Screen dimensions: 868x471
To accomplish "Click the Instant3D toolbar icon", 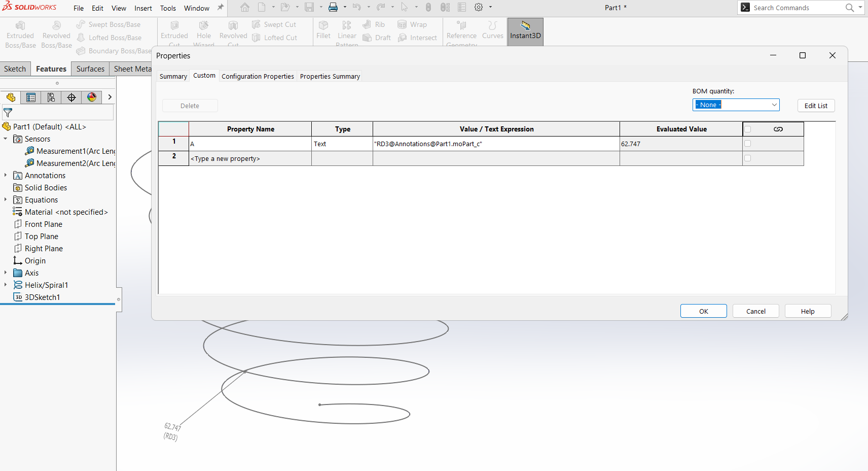I will pyautogui.click(x=525, y=31).
